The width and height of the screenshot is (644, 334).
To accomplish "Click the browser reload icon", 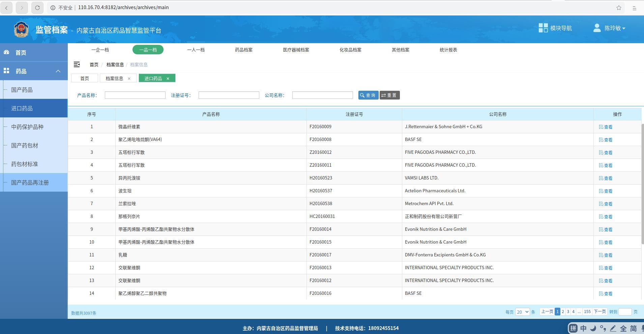I will click(37, 7).
